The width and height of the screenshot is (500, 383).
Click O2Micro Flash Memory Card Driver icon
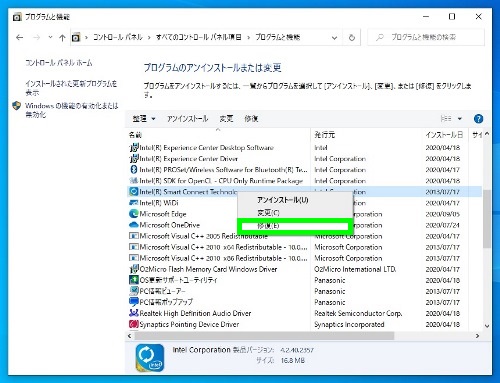coord(134,269)
